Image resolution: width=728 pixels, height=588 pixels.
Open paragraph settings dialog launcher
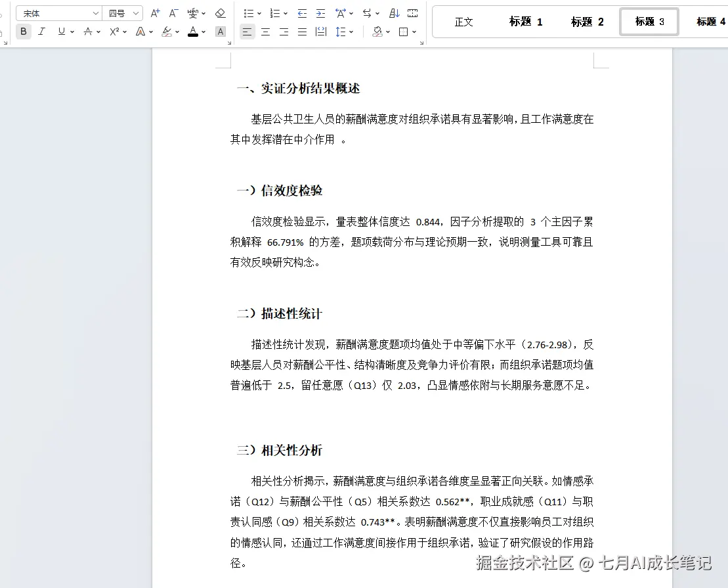pos(421,43)
